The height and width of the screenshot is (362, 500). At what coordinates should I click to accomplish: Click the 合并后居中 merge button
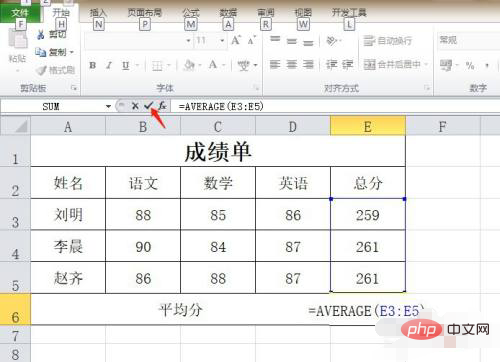(x=395, y=64)
